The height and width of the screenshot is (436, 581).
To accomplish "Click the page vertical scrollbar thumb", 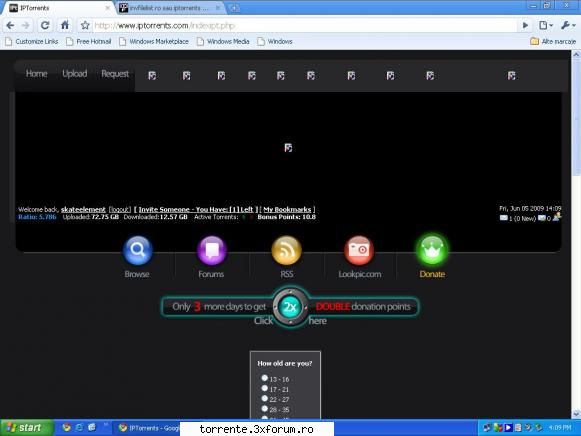I will coord(576,117).
